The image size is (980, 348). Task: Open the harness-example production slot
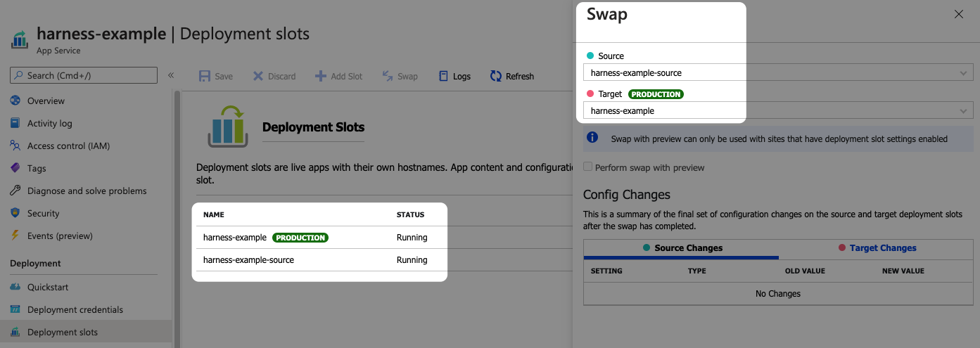(x=235, y=238)
